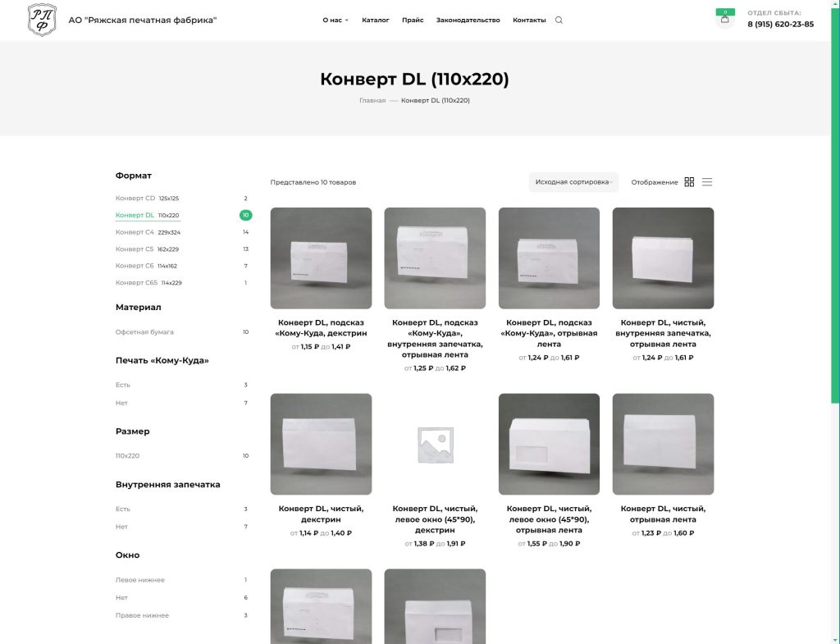The width and height of the screenshot is (840, 644).
Task: Open «Конверт DL, чистый, отрывная лента» title
Action: coord(663,514)
